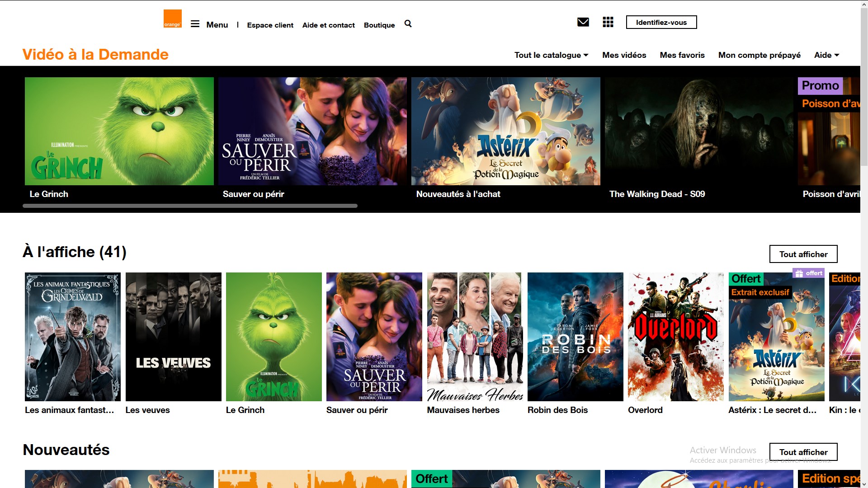The height and width of the screenshot is (488, 868).
Task: Open Mes vidéos tab
Action: pyautogui.click(x=624, y=55)
